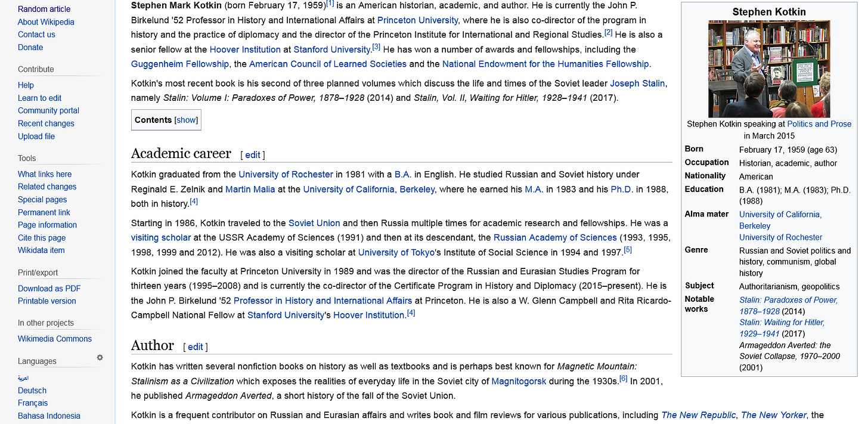Viewport: 868px width, 424px height.
Task: Open Politics and Prose link in caption
Action: click(819, 124)
